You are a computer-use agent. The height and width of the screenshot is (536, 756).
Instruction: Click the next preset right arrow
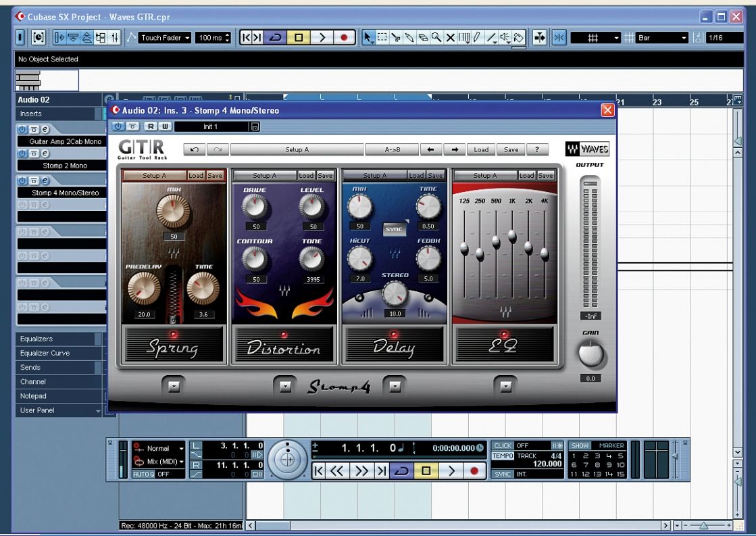[454, 149]
